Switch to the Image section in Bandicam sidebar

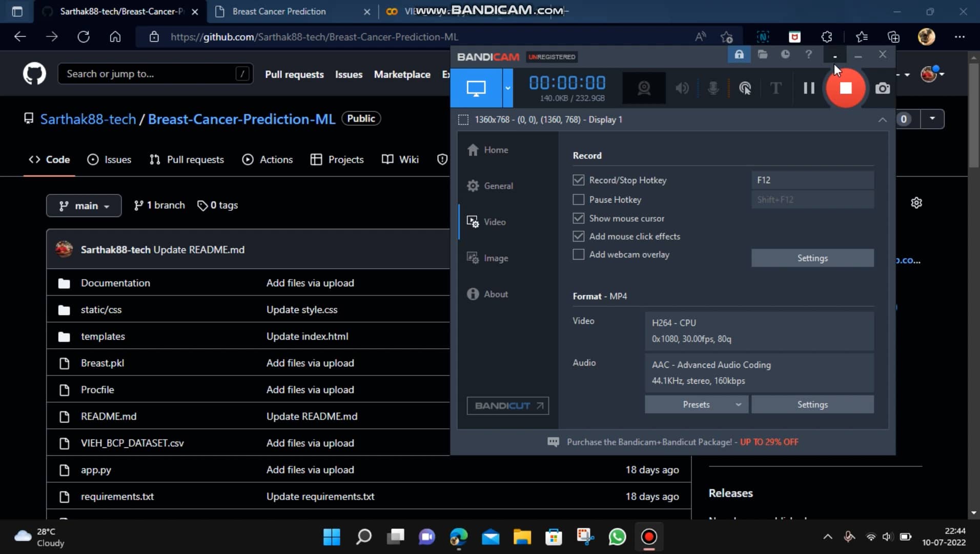click(496, 258)
